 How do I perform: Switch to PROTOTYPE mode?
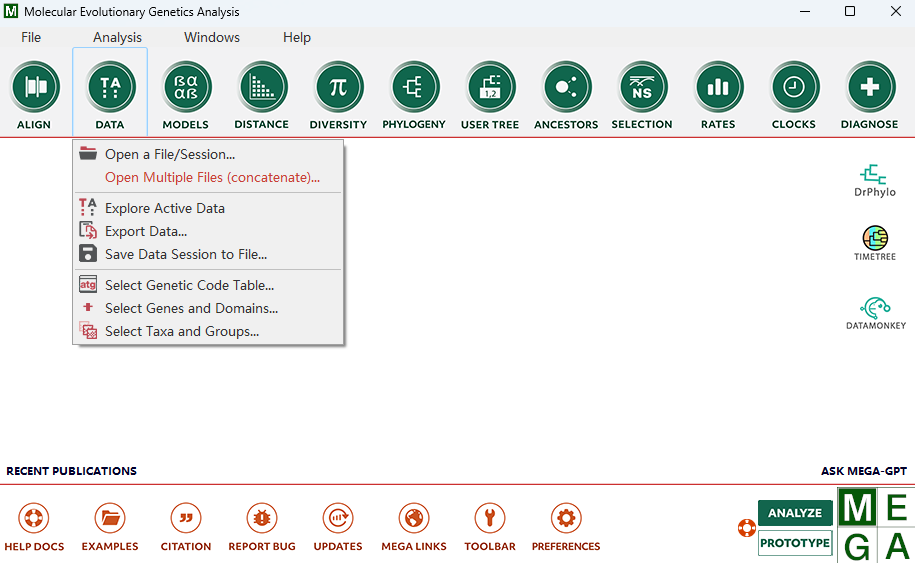795,543
